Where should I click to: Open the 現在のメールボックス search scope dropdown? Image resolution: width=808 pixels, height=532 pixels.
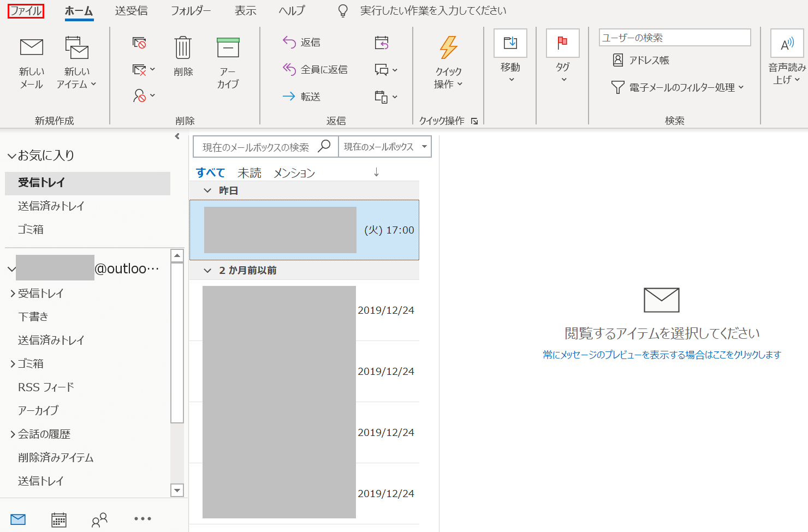point(384,147)
